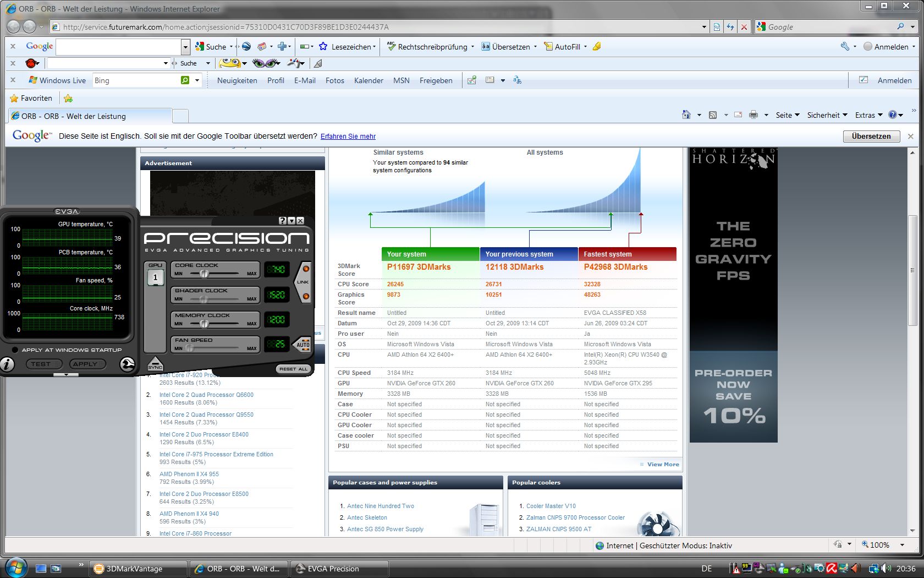
Task: Click the IE help question mark icon
Action: [893, 114]
